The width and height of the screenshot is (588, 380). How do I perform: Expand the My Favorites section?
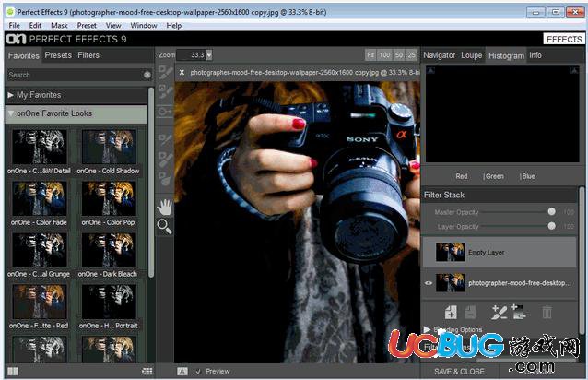point(10,95)
